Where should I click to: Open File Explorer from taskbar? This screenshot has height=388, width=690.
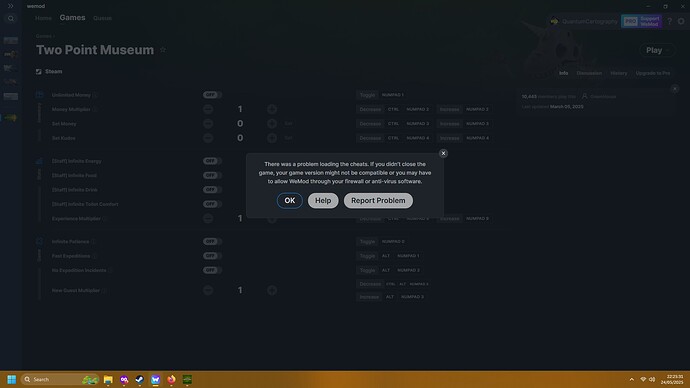click(x=108, y=379)
